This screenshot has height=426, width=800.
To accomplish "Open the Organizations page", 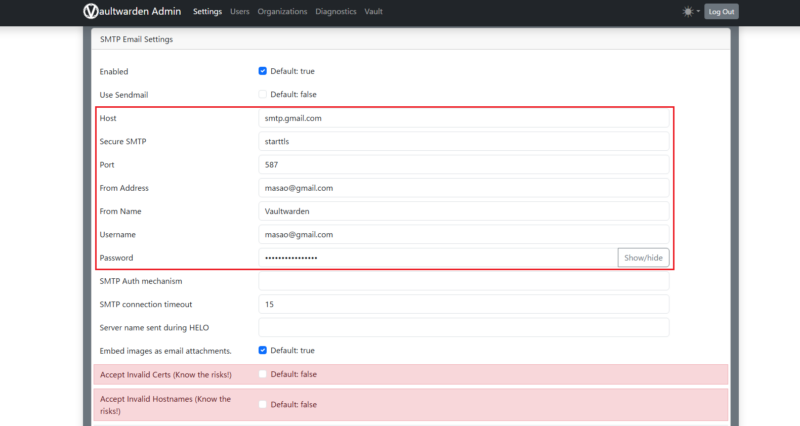I will coord(282,11).
